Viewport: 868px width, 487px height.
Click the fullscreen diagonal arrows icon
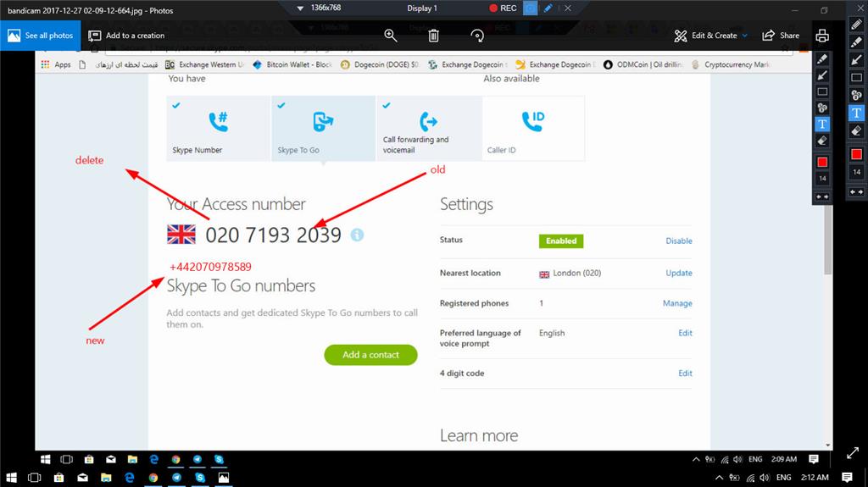(853, 452)
